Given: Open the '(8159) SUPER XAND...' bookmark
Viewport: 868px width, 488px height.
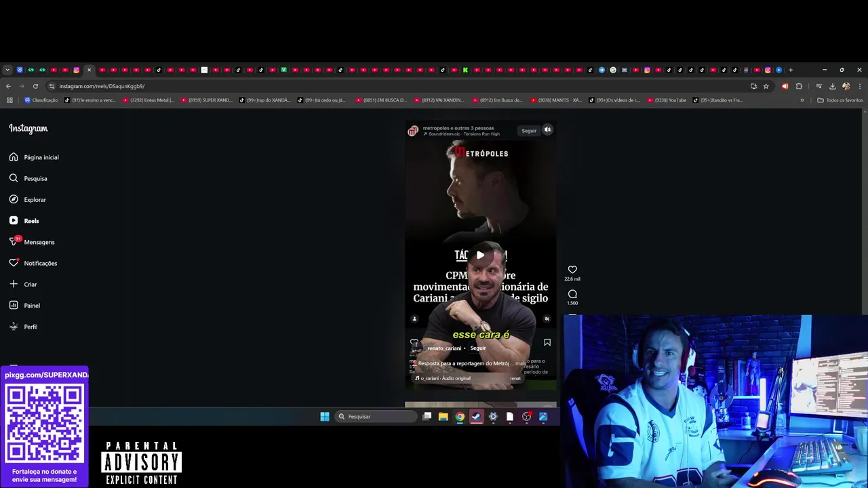Looking at the screenshot, I should [x=207, y=100].
